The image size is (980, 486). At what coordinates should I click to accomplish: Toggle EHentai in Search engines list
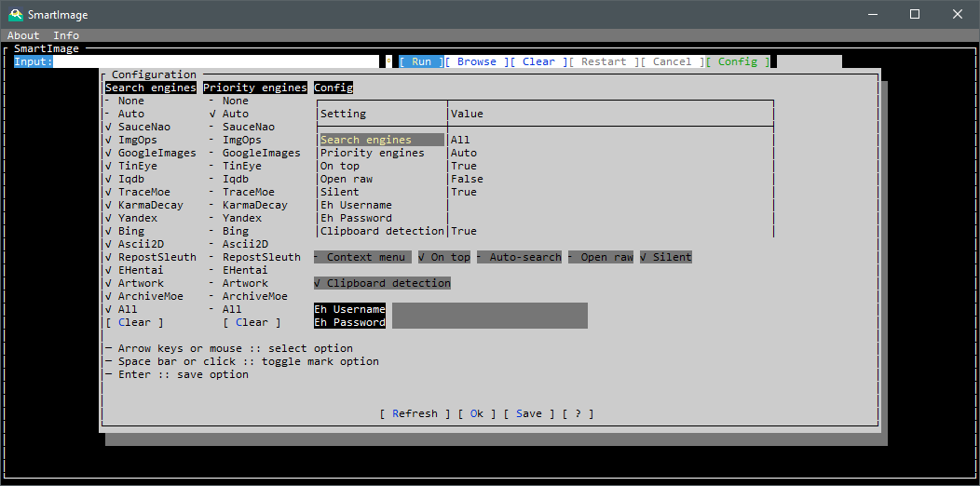pyautogui.click(x=134, y=271)
